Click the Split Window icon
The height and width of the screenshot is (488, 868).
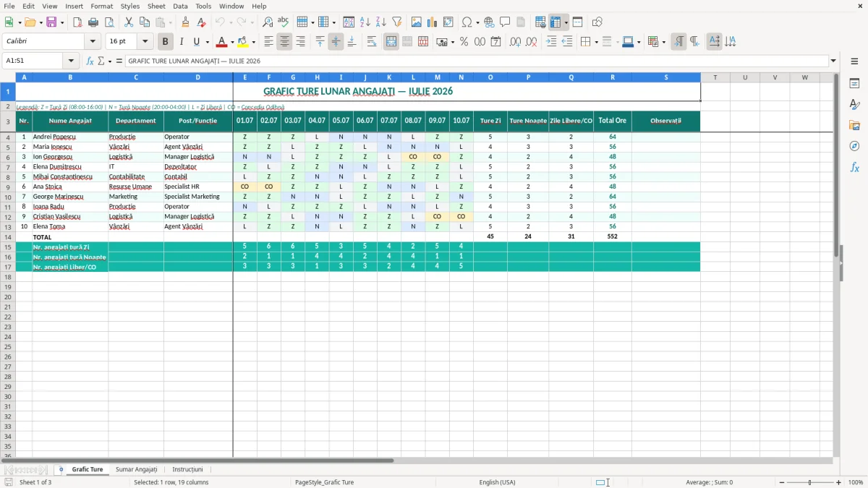577,22
